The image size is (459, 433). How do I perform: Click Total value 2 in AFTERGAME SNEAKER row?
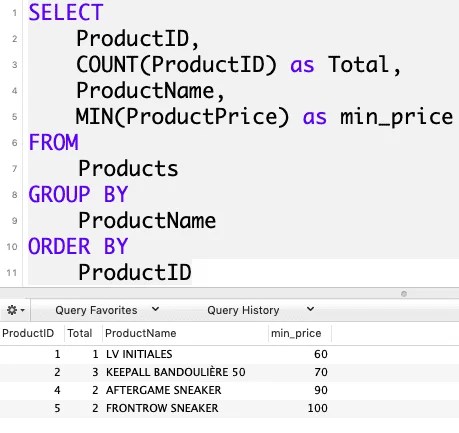click(x=95, y=390)
